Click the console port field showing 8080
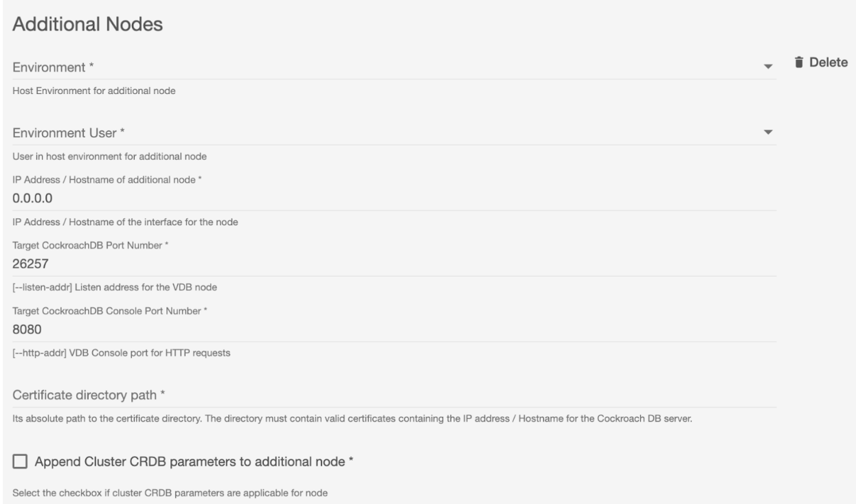The width and height of the screenshot is (856, 504). pos(385,330)
